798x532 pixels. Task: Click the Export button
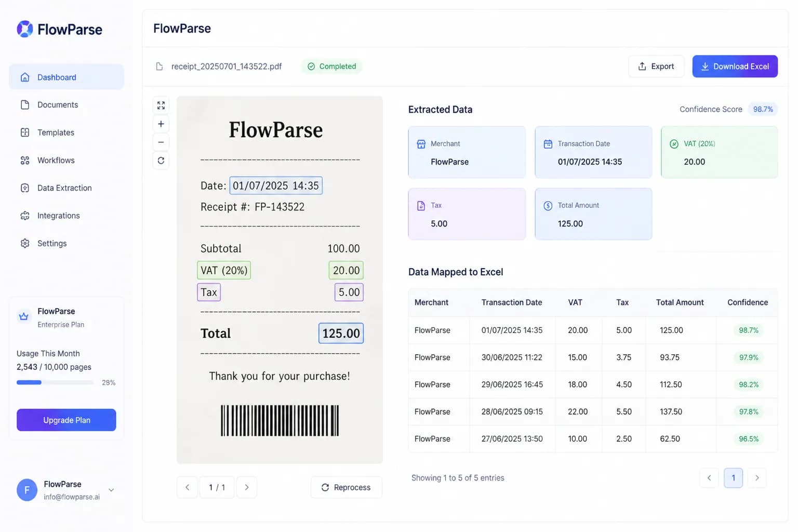coord(656,66)
